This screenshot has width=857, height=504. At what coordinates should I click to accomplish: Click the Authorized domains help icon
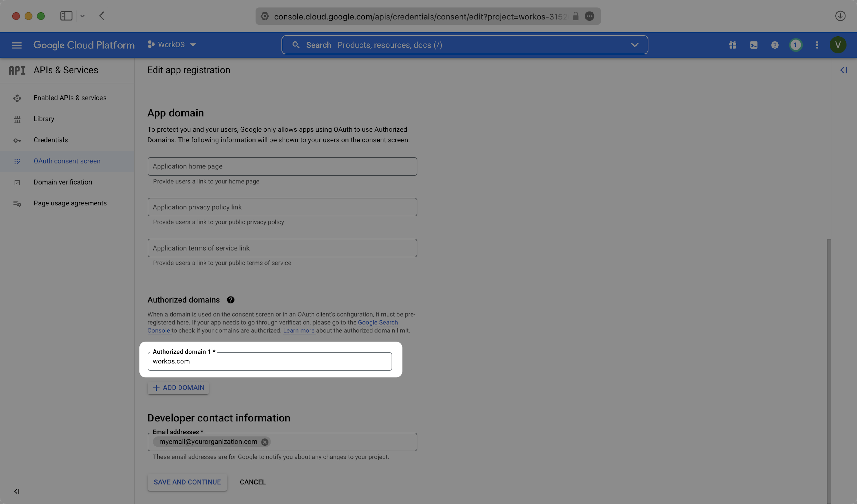tap(231, 300)
